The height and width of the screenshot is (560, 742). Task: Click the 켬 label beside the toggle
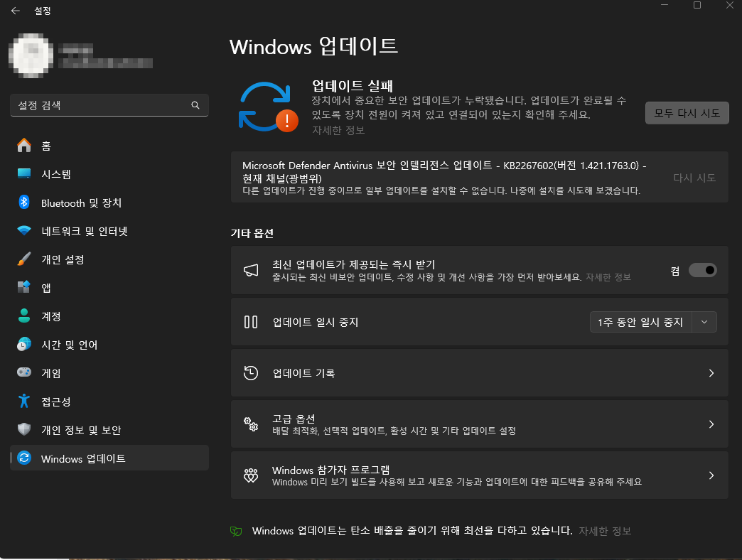click(x=675, y=271)
